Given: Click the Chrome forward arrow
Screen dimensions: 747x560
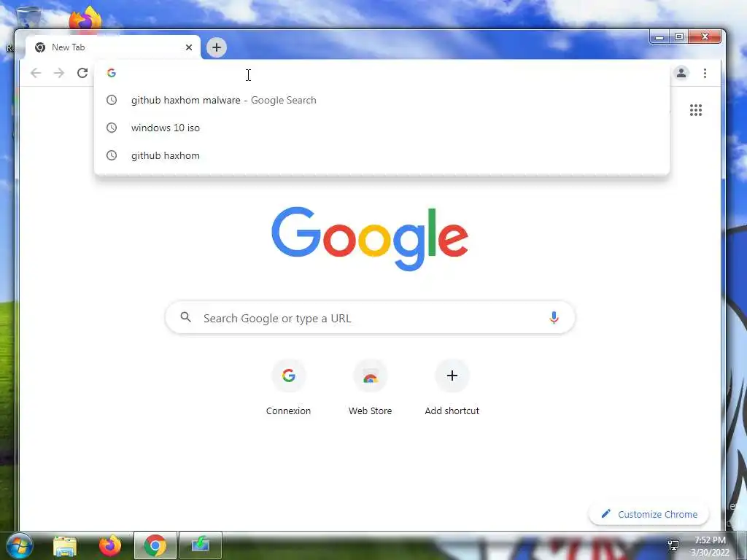Looking at the screenshot, I should (x=59, y=73).
